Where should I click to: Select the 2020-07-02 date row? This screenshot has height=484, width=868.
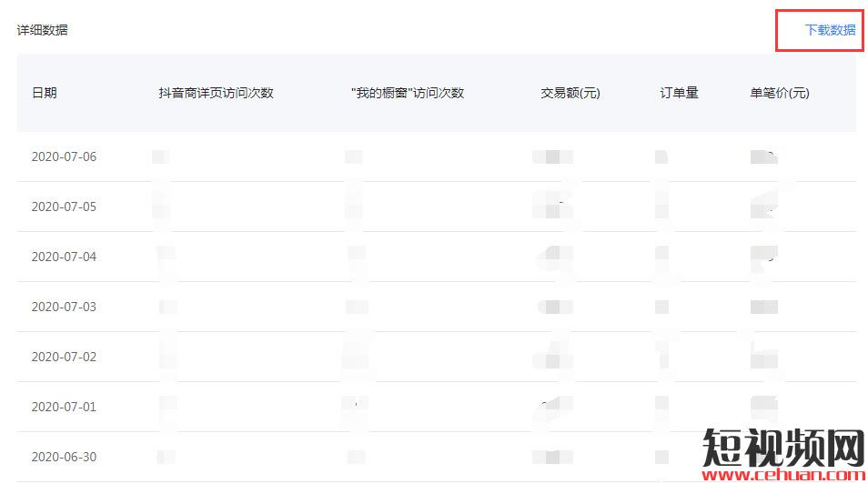[x=64, y=357]
